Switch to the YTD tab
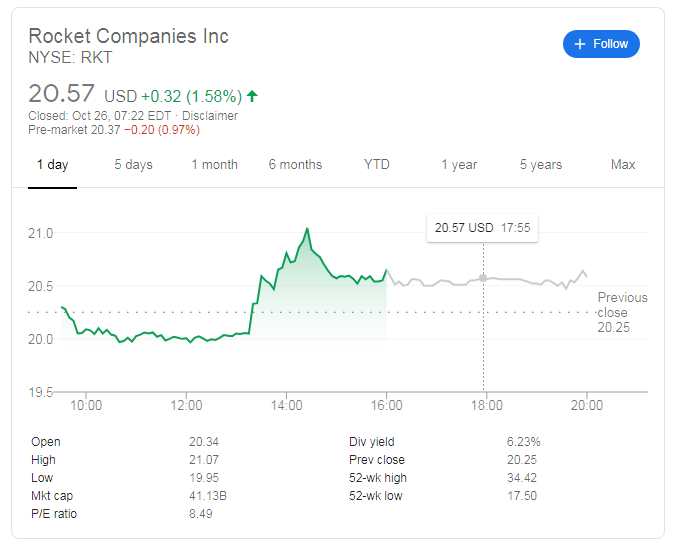Screen dimensions: 682x544 click(x=377, y=165)
